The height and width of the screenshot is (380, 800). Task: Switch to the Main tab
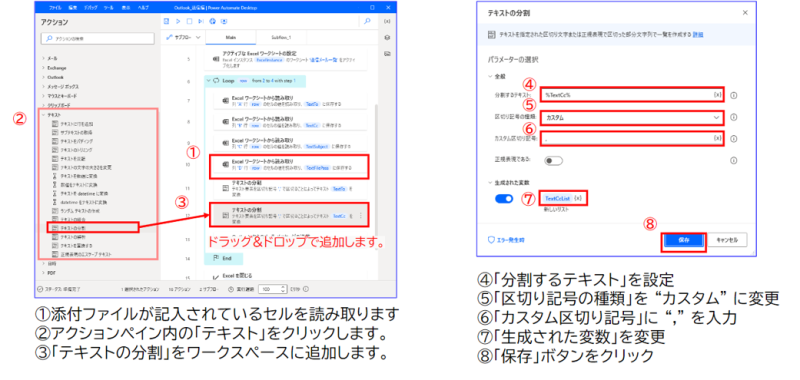click(x=230, y=37)
